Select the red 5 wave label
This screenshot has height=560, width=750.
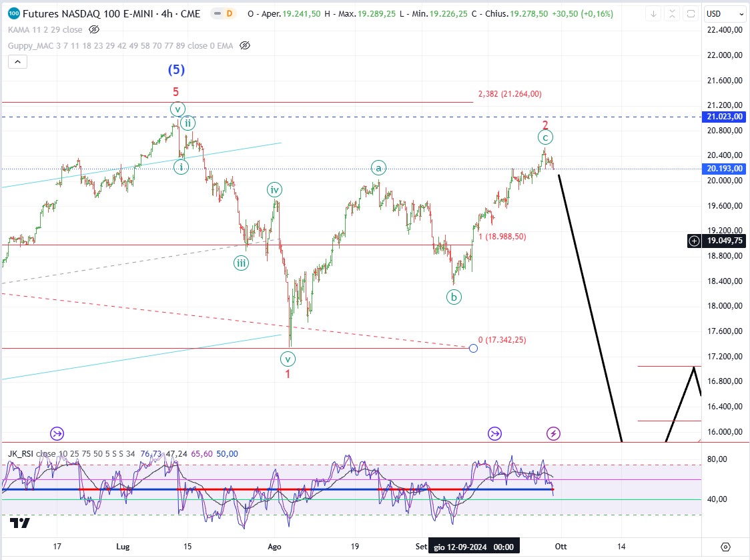176,92
